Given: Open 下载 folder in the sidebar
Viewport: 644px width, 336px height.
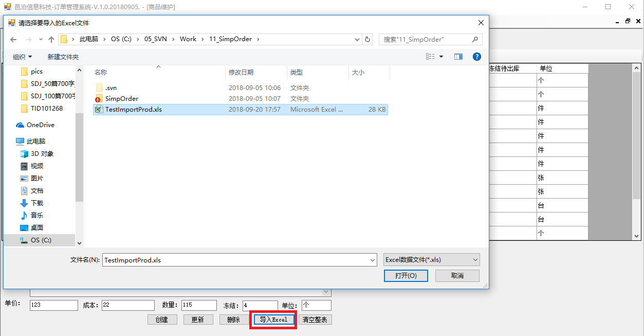Looking at the screenshot, I should coord(36,203).
